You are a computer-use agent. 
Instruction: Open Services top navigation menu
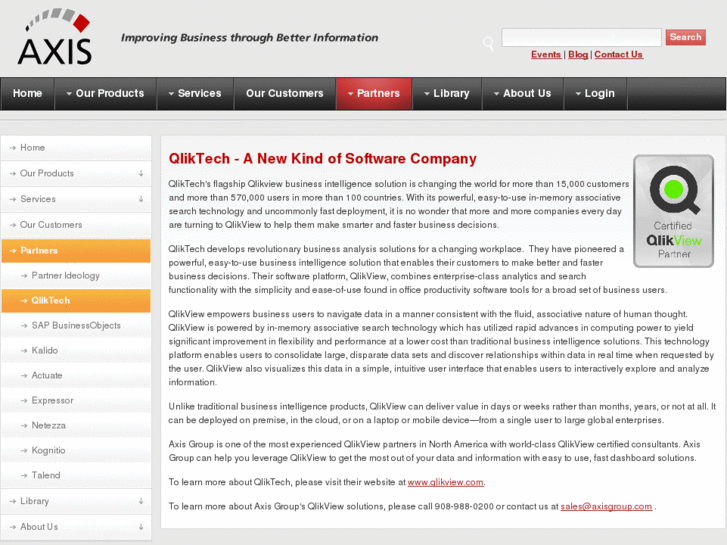point(195,94)
